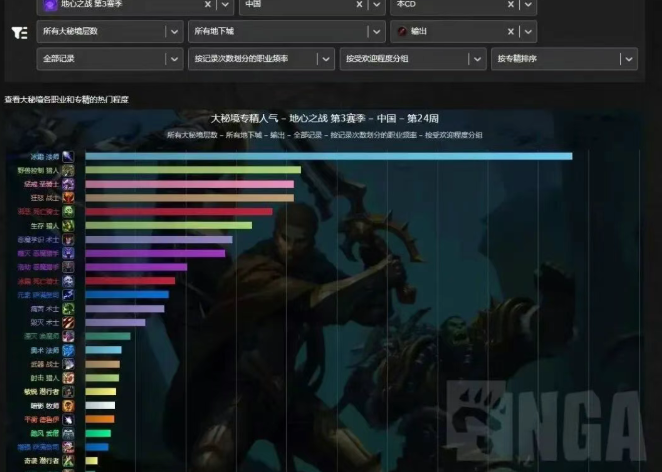Screen dimensions: 662x472
Task: Click the 生存 猎人 Survival Hunter icon
Action: (68, 226)
